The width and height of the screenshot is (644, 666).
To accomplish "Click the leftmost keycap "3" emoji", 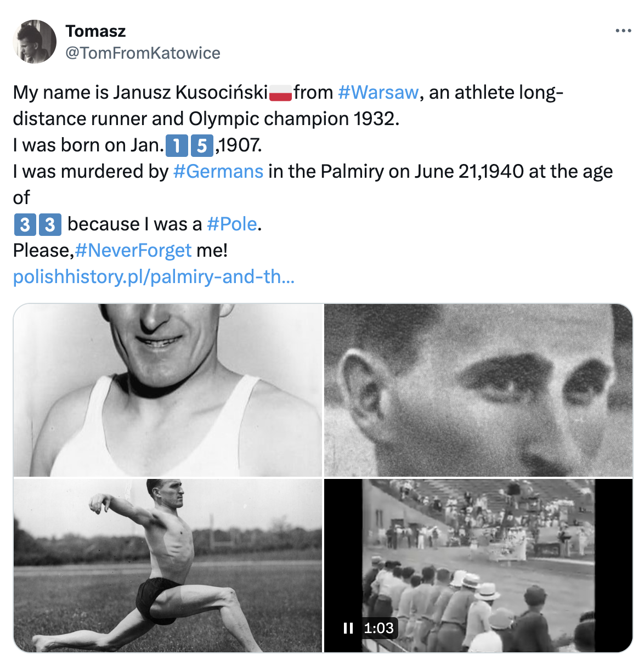I will [x=24, y=225].
